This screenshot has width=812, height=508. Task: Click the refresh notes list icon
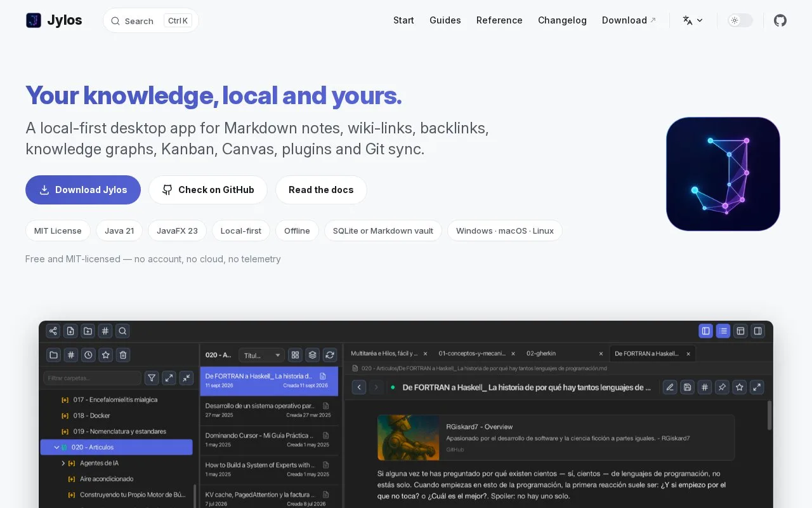[330, 355]
